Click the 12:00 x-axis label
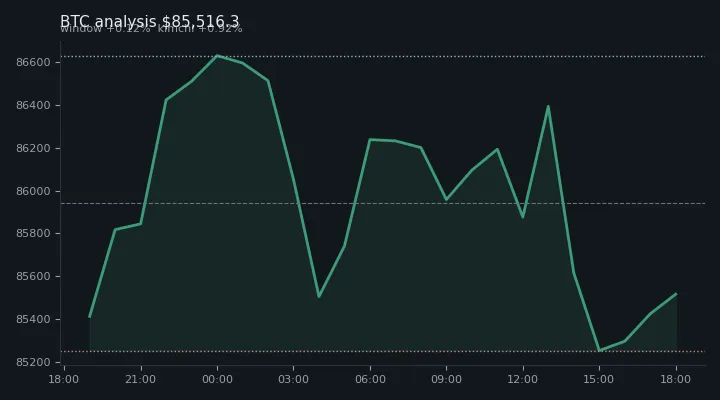This screenshot has width=720, height=400. click(x=523, y=379)
